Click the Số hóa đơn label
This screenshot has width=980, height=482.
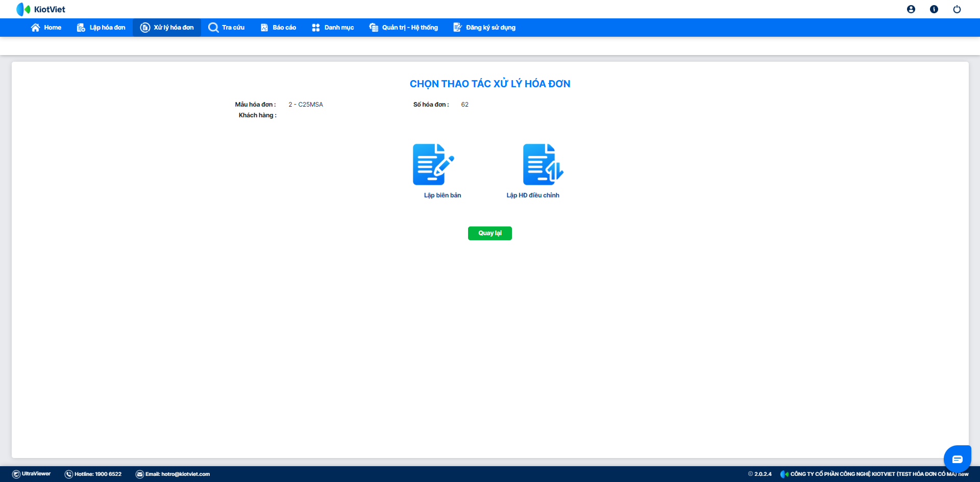(431, 105)
